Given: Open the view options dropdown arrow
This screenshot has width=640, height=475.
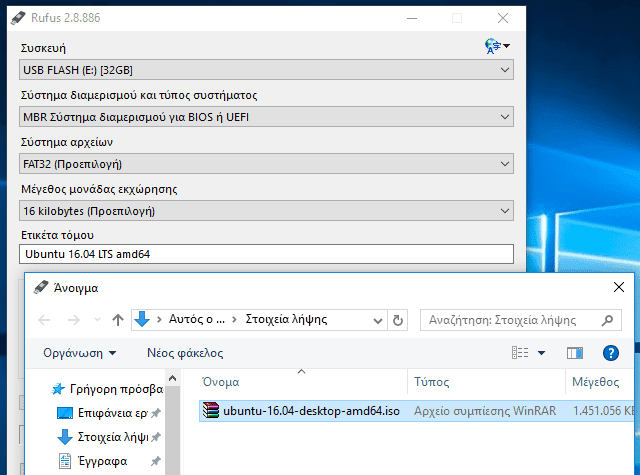Looking at the screenshot, I should [x=541, y=353].
